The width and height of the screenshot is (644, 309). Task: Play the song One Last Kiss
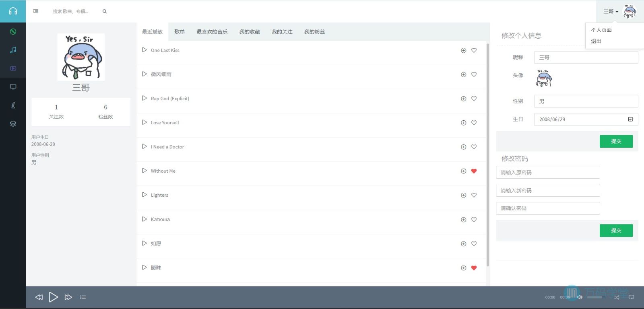[144, 50]
